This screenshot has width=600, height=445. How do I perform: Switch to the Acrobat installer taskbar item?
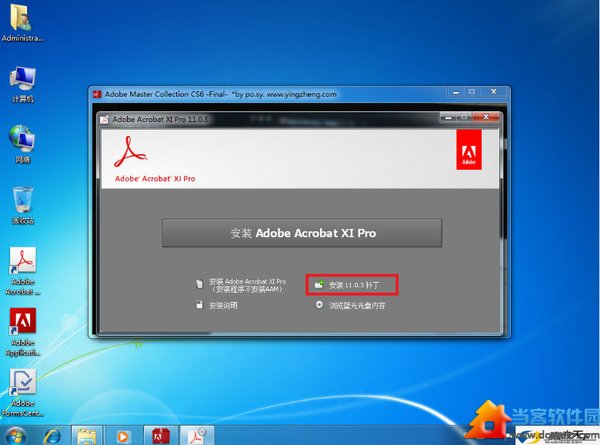pos(197,436)
